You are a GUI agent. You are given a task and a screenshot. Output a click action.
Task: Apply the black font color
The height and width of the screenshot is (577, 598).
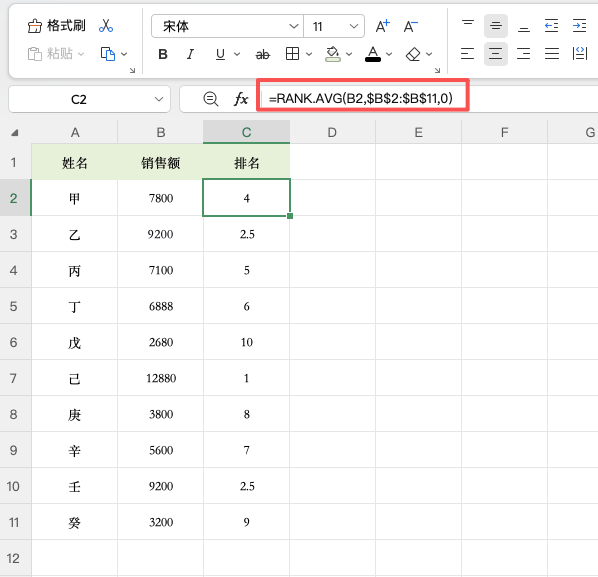373,54
